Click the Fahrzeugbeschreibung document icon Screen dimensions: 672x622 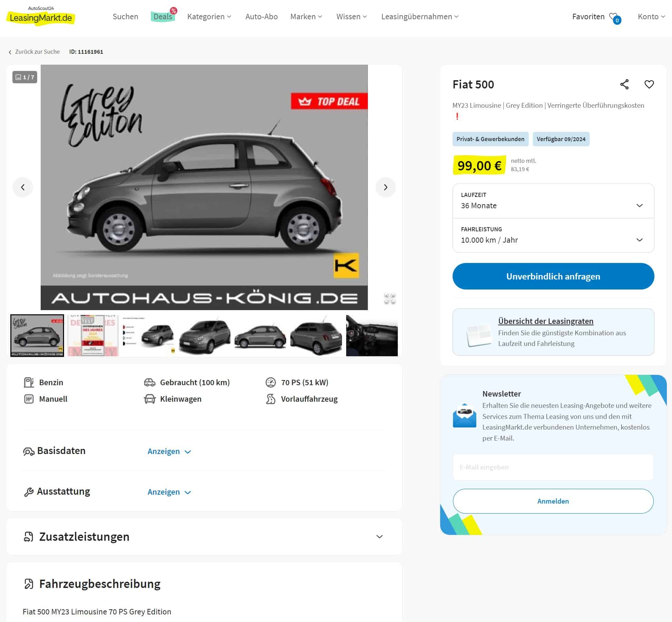point(29,584)
